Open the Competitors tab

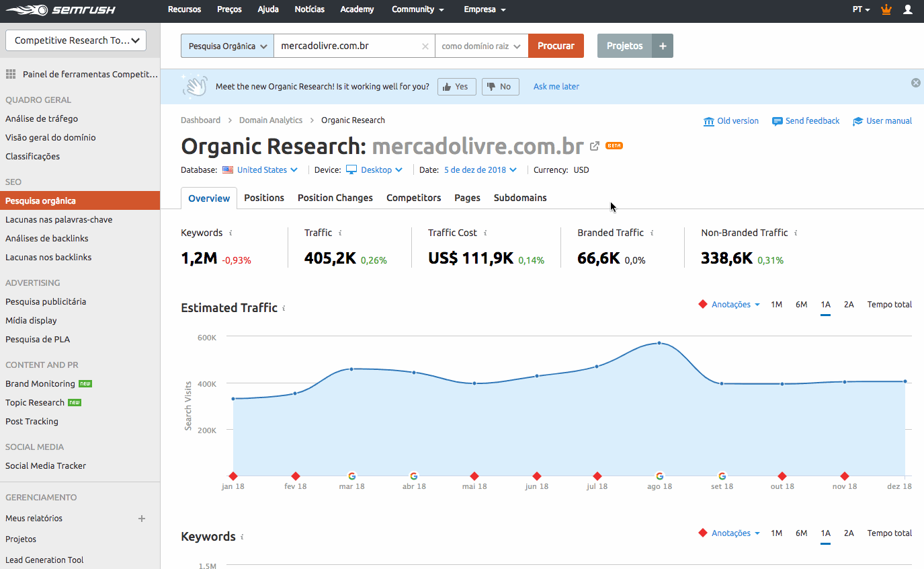click(x=413, y=198)
